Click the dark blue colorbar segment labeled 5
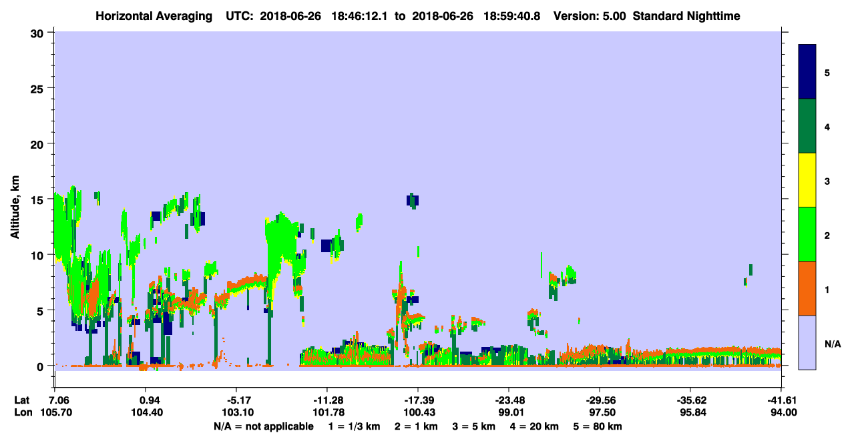 807,71
